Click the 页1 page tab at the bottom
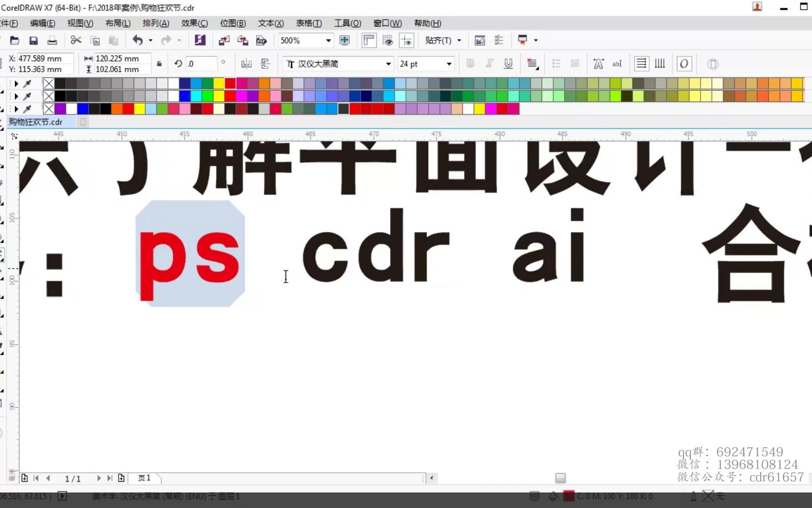Screen dimensions: 812x508 144,478
